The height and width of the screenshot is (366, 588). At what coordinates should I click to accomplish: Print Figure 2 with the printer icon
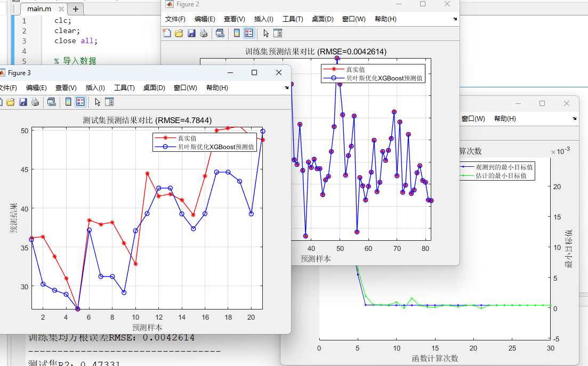[203, 32]
